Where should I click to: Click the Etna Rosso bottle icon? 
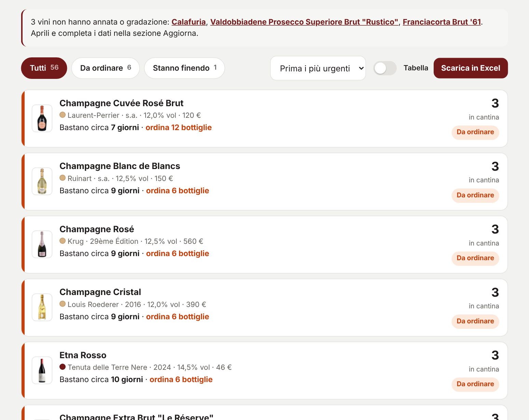click(42, 370)
